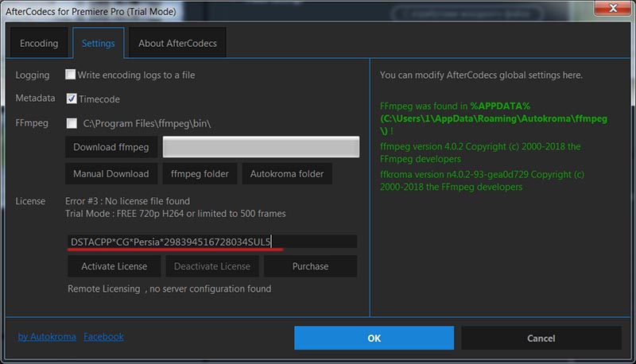Open the Autokroma folder
Viewport: 636px width, 364px height.
[287, 173]
